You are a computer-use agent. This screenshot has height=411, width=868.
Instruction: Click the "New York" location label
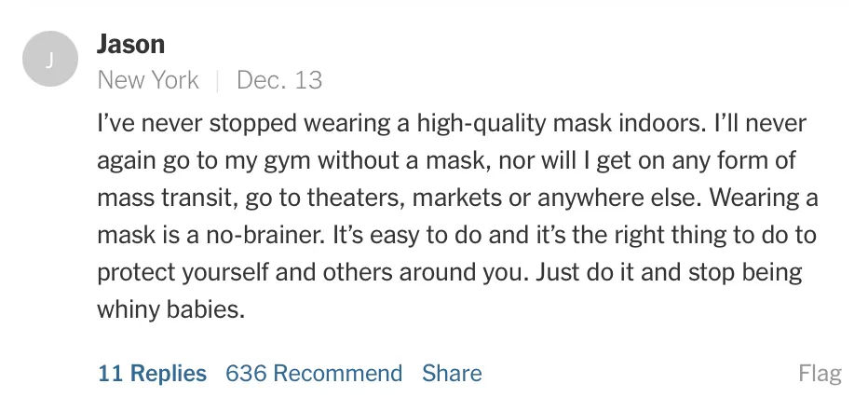point(148,80)
